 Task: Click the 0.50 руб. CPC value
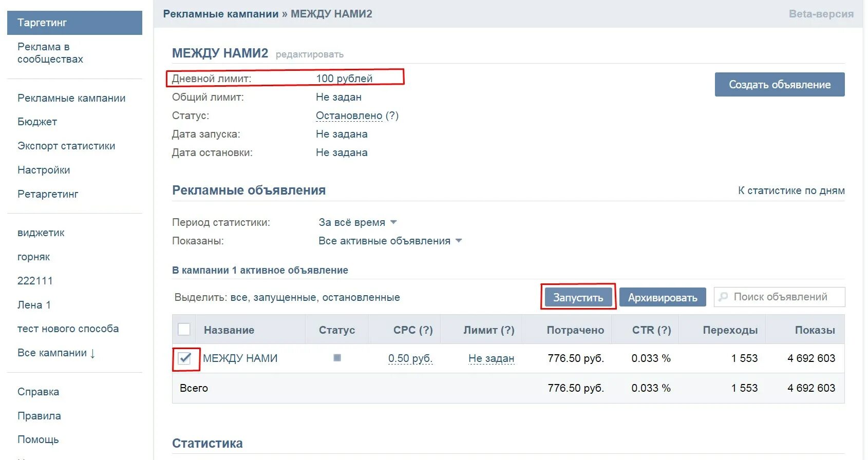410,358
